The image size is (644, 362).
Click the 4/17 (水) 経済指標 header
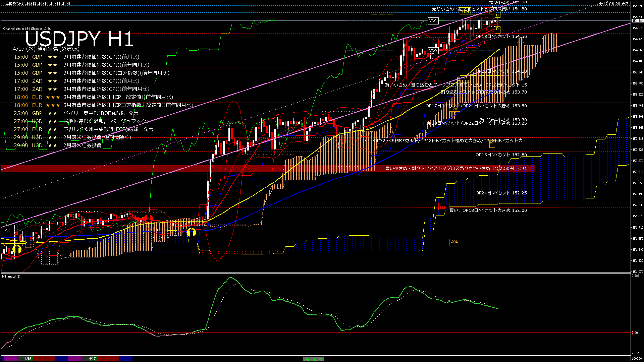pyautogui.click(x=46, y=49)
